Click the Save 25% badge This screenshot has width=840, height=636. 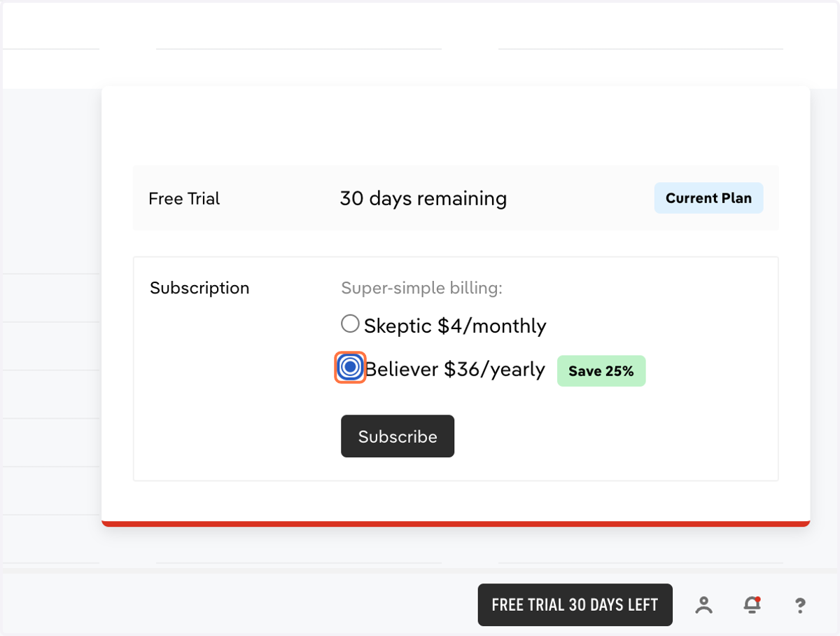pos(601,371)
